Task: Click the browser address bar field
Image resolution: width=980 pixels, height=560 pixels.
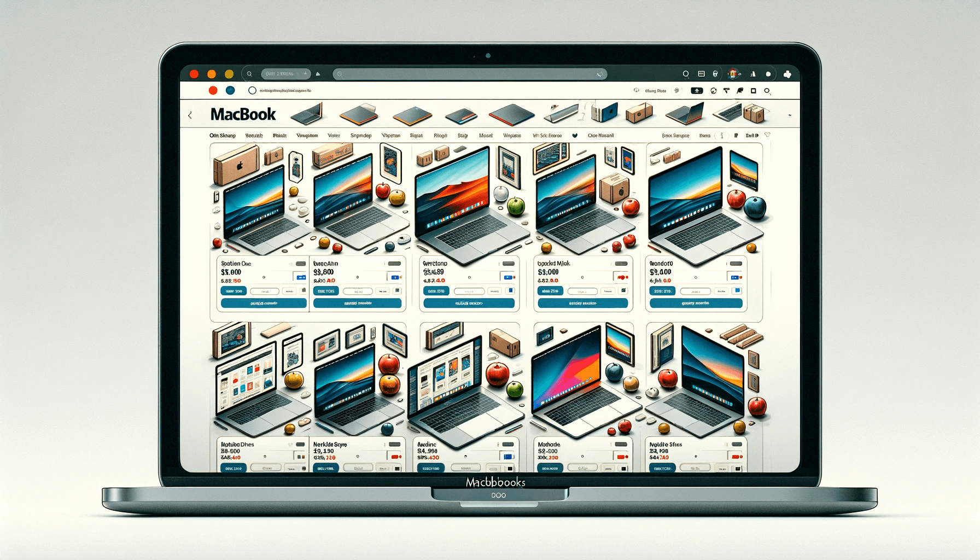Action: [x=470, y=74]
